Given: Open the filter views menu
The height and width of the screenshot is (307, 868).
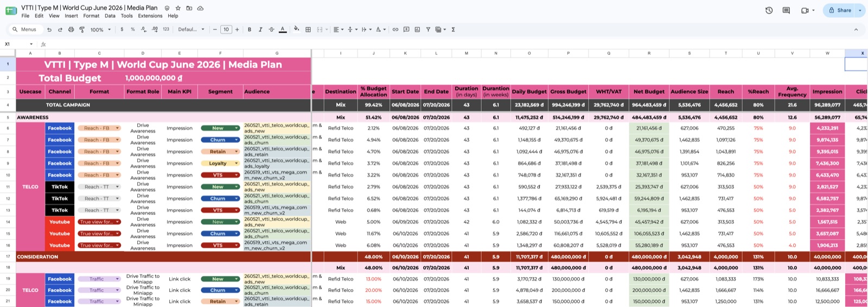Looking at the screenshot, I should pyautogui.click(x=440, y=29).
